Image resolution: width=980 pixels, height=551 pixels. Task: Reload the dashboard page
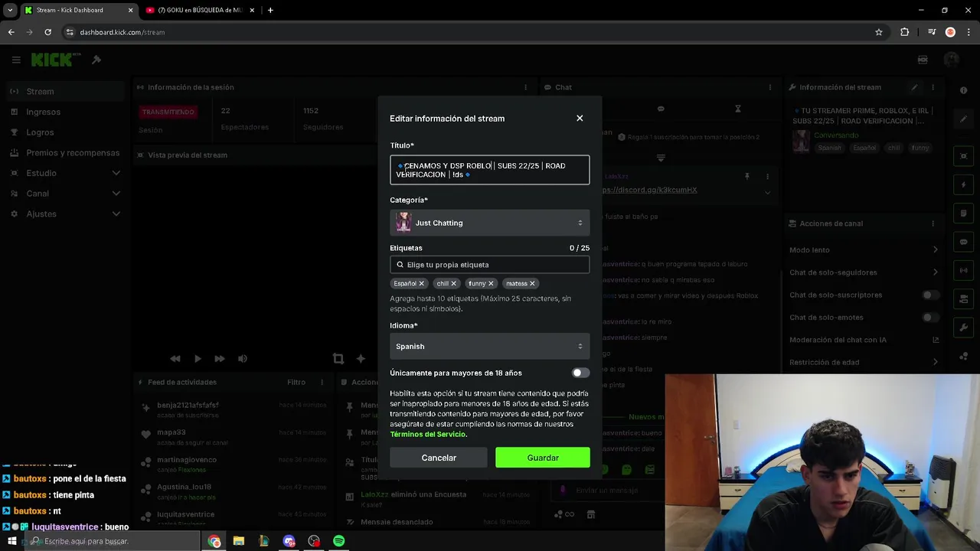(47, 32)
